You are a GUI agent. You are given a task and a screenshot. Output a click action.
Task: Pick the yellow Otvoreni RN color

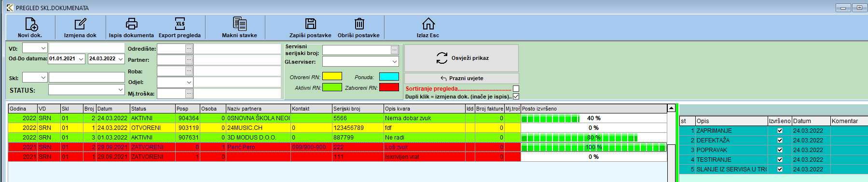tap(332, 76)
